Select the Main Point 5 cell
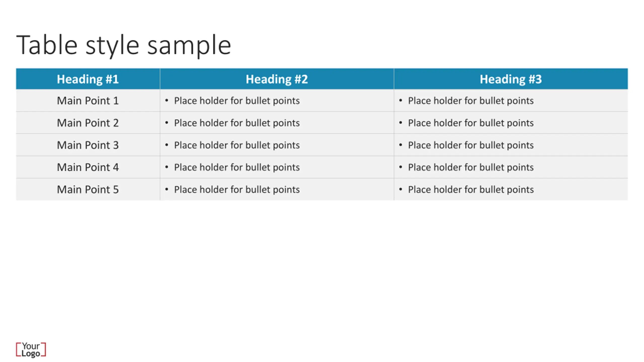 click(x=88, y=189)
